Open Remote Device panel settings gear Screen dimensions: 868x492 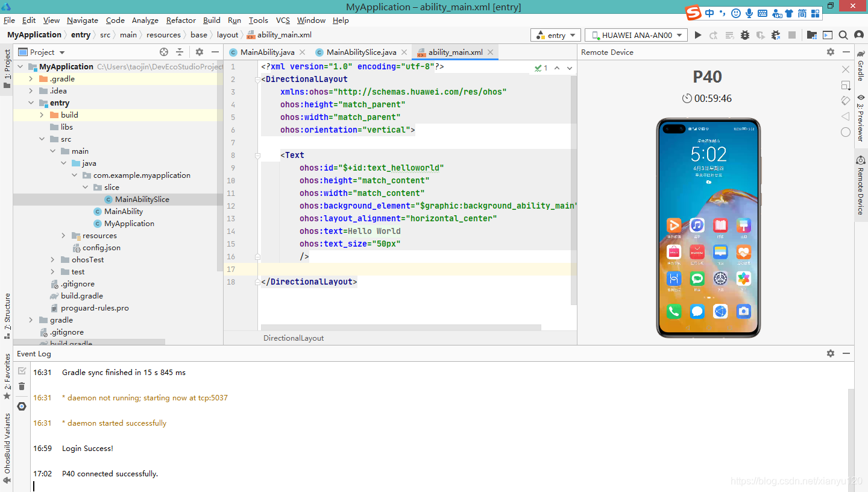[831, 52]
